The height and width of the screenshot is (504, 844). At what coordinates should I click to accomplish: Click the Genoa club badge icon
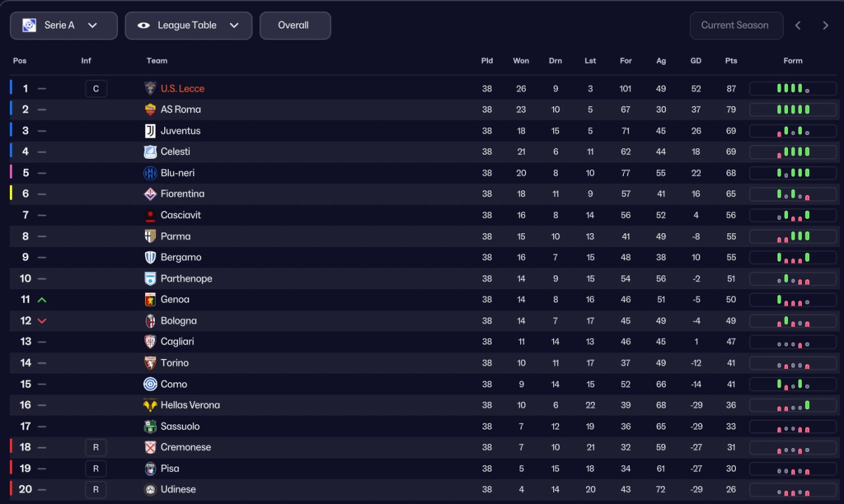tap(150, 300)
